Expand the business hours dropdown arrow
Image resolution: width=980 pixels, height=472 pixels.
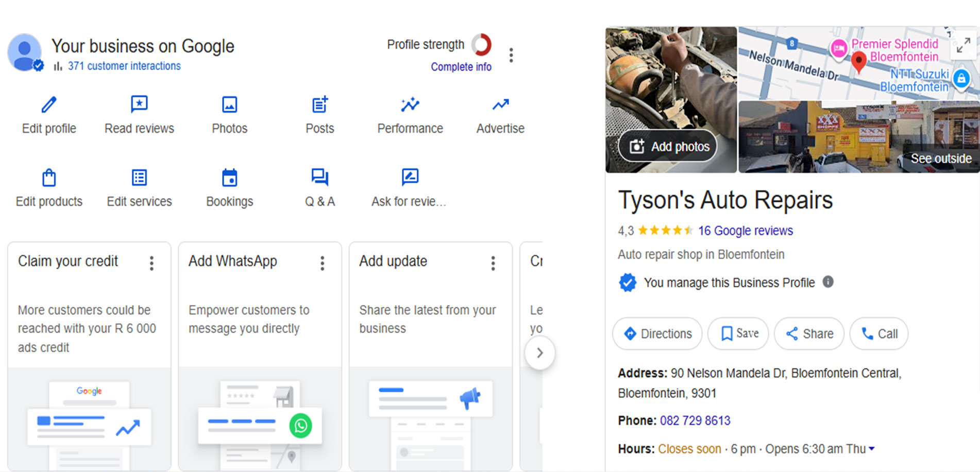tap(872, 449)
